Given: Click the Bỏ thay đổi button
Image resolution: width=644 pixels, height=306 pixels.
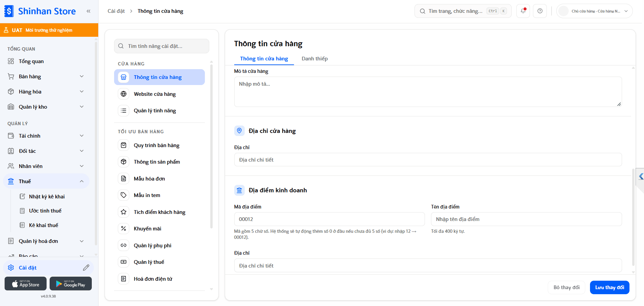Looking at the screenshot, I should coord(566,287).
